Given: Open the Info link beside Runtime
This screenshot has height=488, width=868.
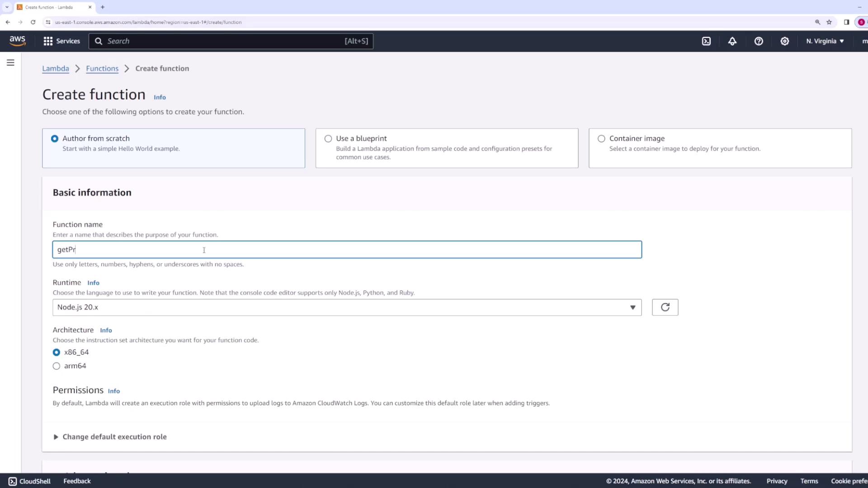Looking at the screenshot, I should click(93, 283).
